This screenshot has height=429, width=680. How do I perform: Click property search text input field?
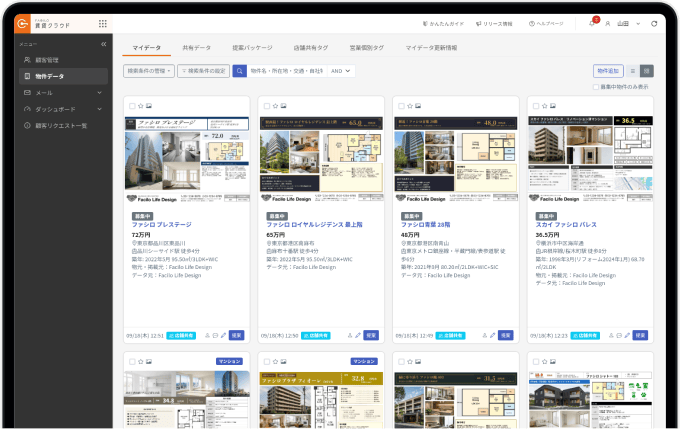[287, 71]
